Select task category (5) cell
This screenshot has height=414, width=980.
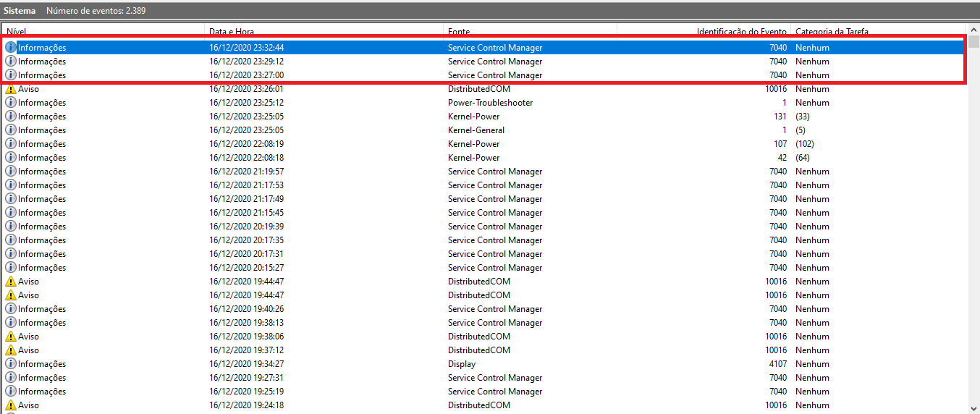(x=801, y=130)
